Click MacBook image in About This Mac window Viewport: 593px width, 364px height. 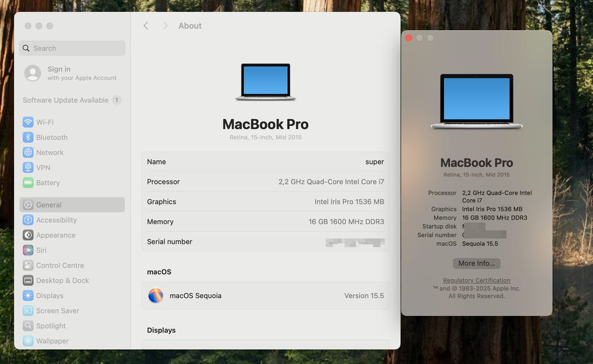click(476, 101)
